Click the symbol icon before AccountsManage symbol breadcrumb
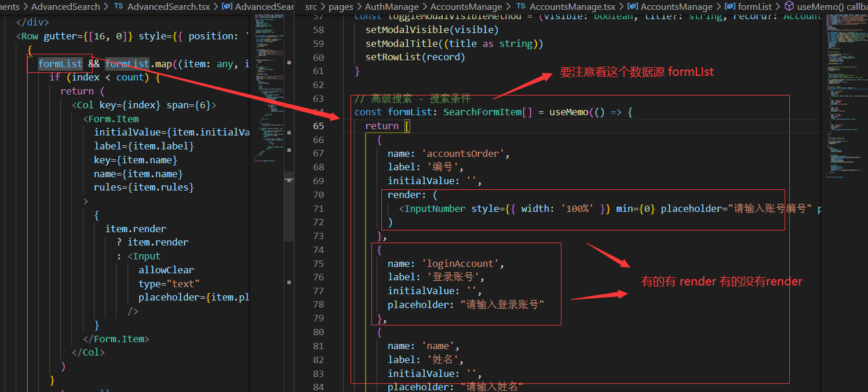This screenshot has width=868, height=392. (x=633, y=7)
